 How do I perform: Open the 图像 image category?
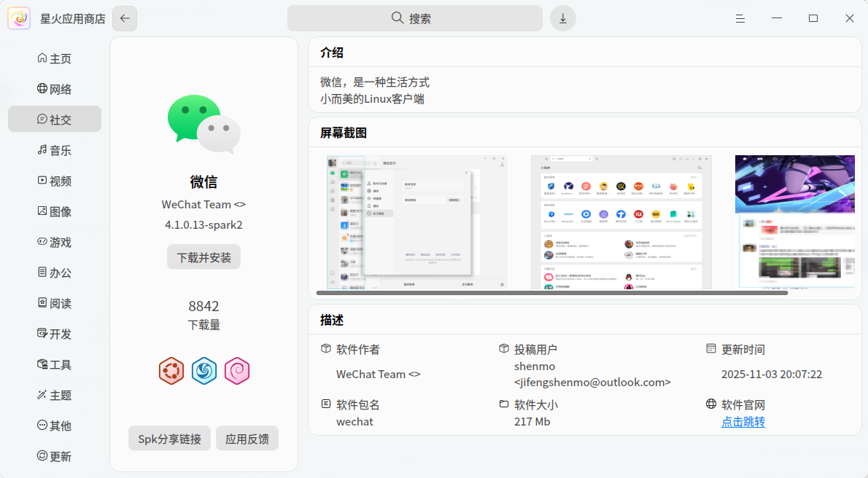(x=54, y=211)
